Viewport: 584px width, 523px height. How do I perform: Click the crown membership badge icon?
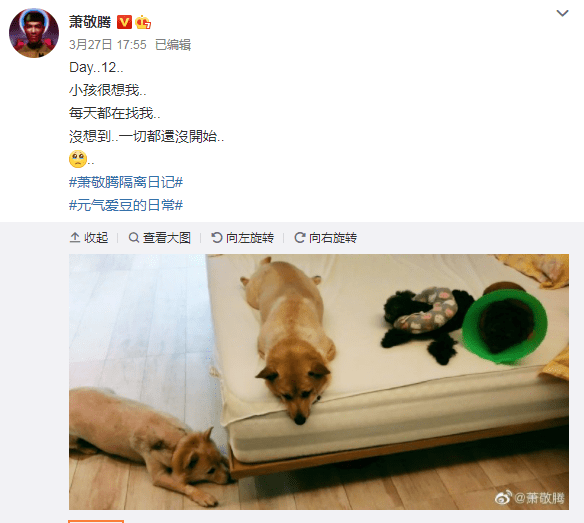click(x=143, y=22)
